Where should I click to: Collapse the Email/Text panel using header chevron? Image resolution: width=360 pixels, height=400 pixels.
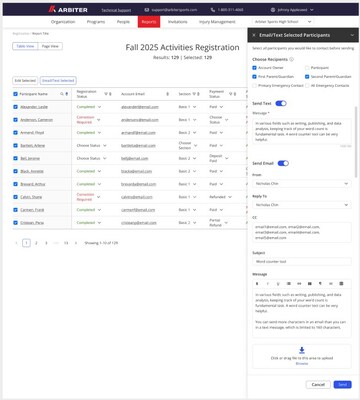(352, 35)
